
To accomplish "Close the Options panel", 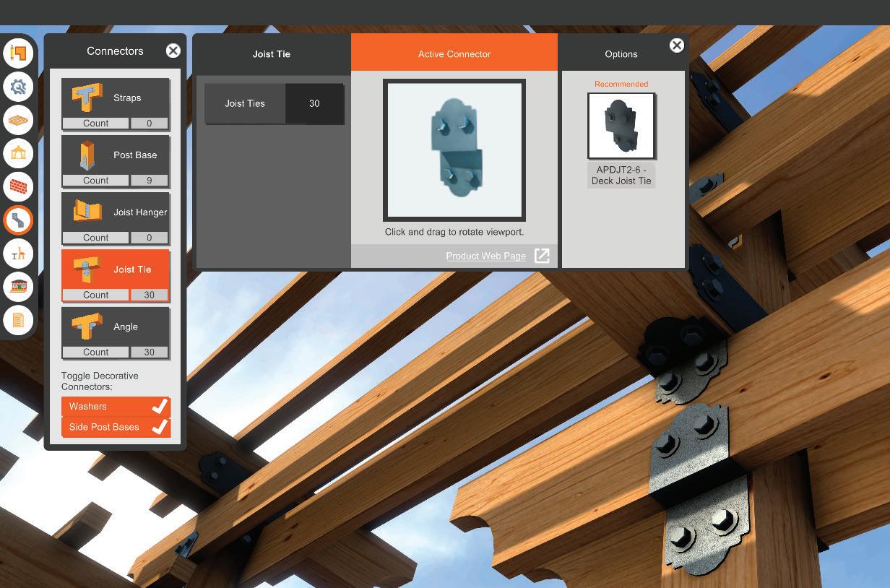I will (x=677, y=46).
